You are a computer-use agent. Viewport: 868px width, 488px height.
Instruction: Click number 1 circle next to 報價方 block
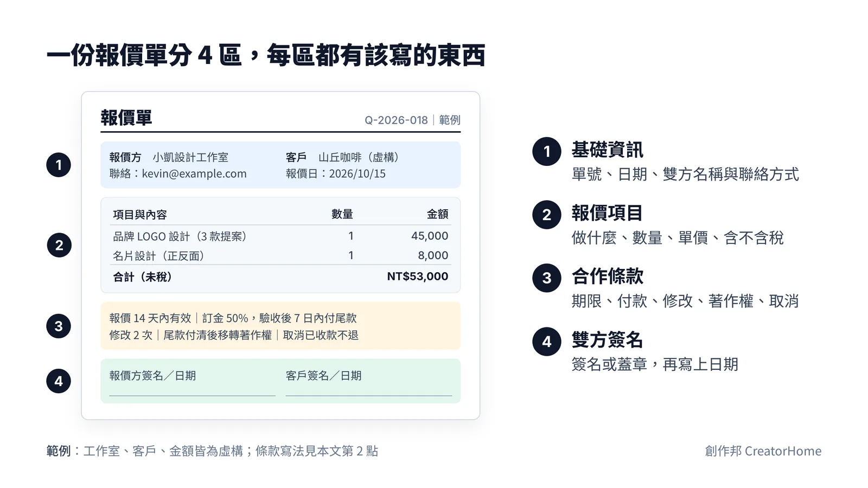[x=59, y=165]
